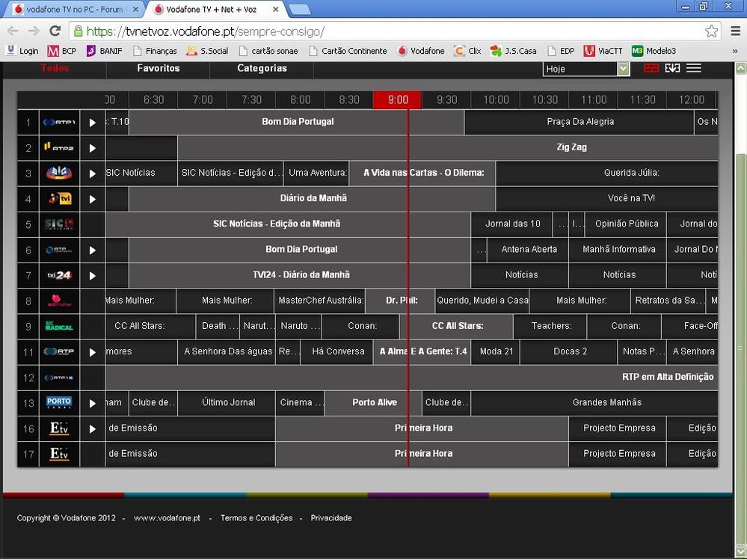The height and width of the screenshot is (560, 747).
Task: Select the 9:00 time slot marker
Action: pyautogui.click(x=398, y=100)
